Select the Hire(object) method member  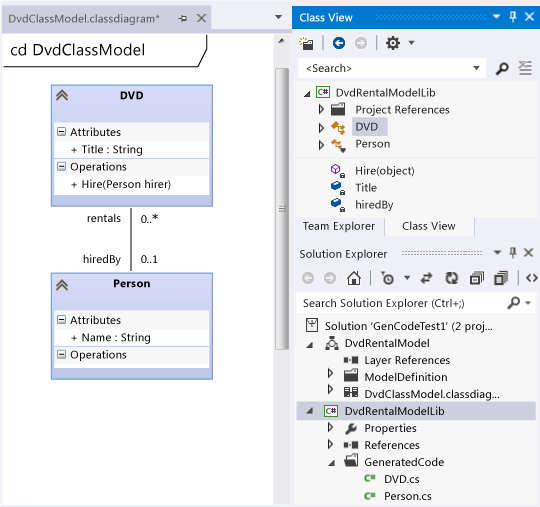385,171
